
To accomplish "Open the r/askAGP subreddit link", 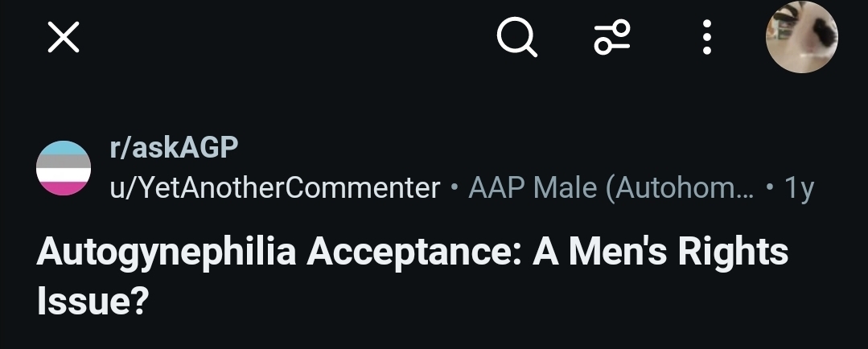I will click(x=174, y=148).
